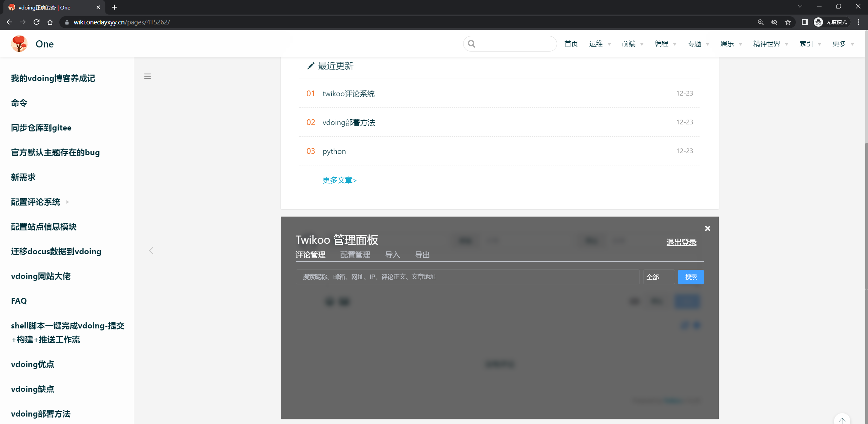868x424 pixels.
Task: Expand the 编程 nav dropdown
Action: click(x=666, y=44)
